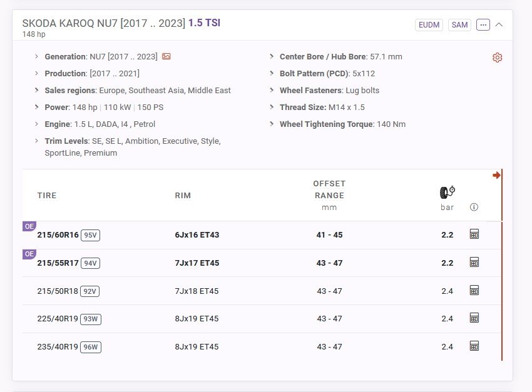Expand the Trim Levels chevron
Viewport: 532px width, 392px height.
click(x=37, y=141)
